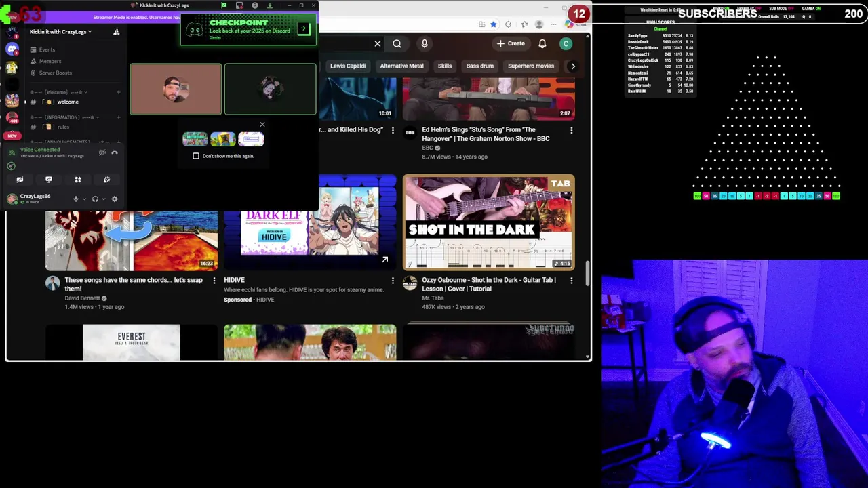Image resolution: width=868 pixels, height=488 pixels.
Task: Open more options for Ozzy Osbourne video
Action: click(x=571, y=280)
